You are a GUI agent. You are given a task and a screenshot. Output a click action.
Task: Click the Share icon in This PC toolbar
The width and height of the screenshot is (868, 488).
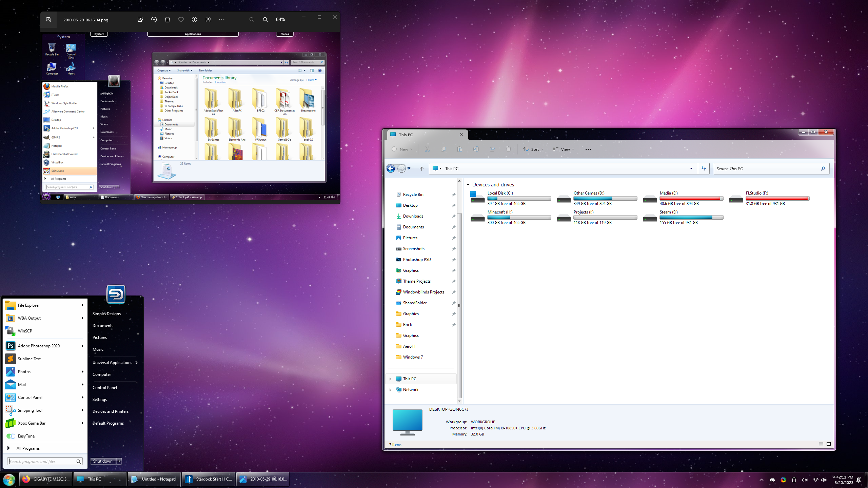pos(492,149)
